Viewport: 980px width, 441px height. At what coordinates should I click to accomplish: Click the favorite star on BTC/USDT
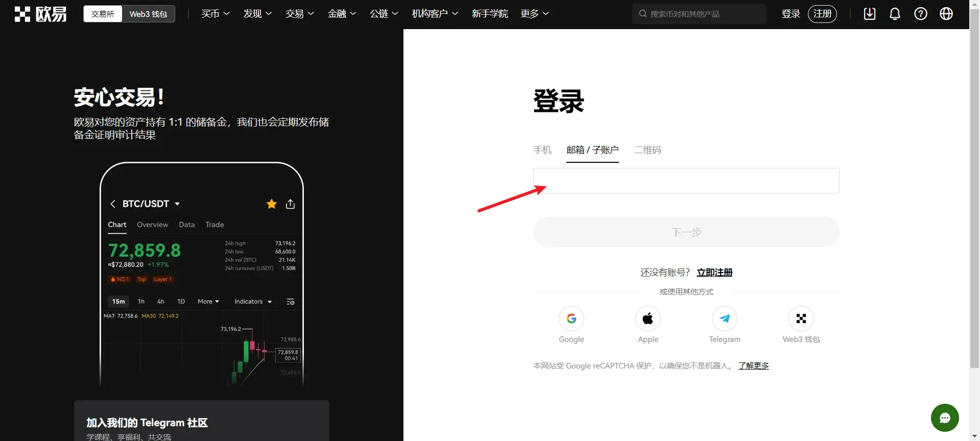tap(272, 204)
